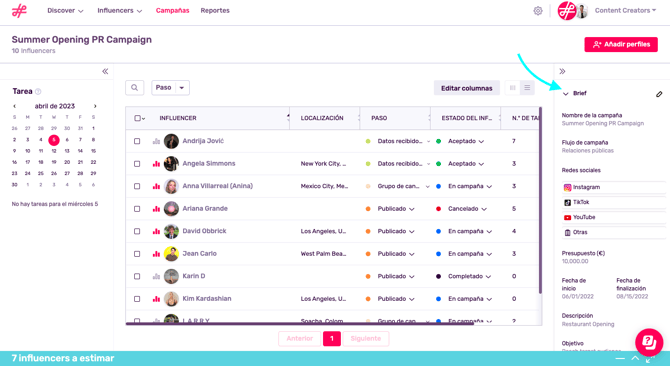Viewport: 670px width, 366px height.
Task: Tick the checkbox for Anna Villarreal (Anina)
Action: pyautogui.click(x=137, y=186)
